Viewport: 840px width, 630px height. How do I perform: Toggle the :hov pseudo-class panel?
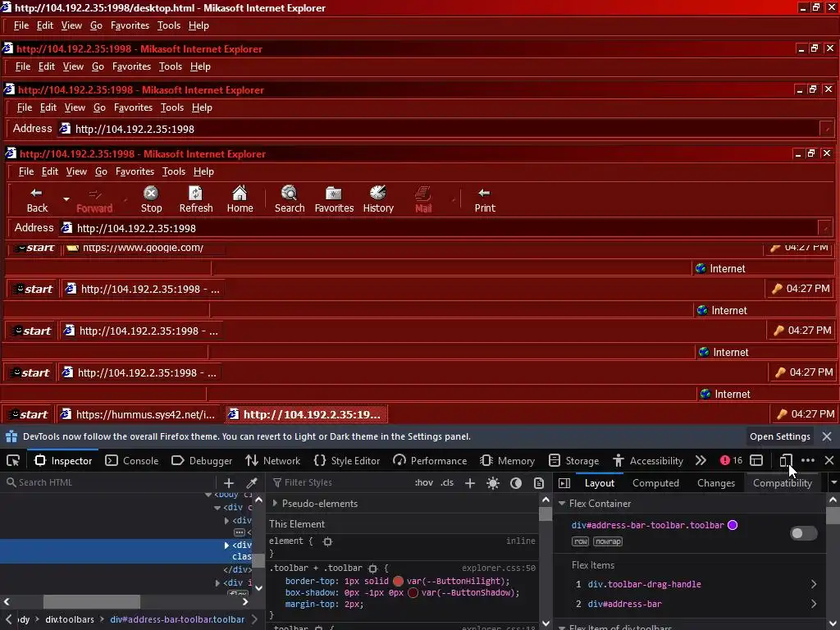pos(424,482)
